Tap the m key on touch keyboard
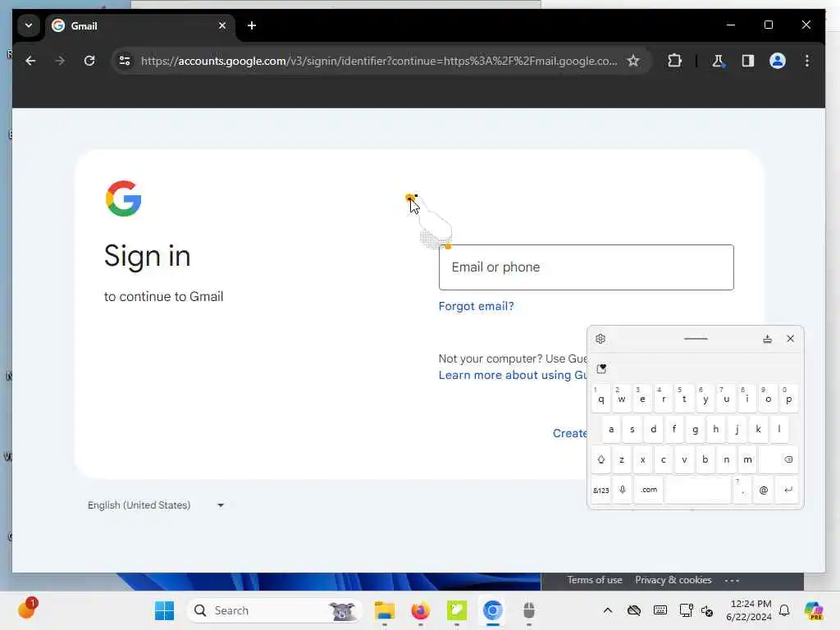 747,459
